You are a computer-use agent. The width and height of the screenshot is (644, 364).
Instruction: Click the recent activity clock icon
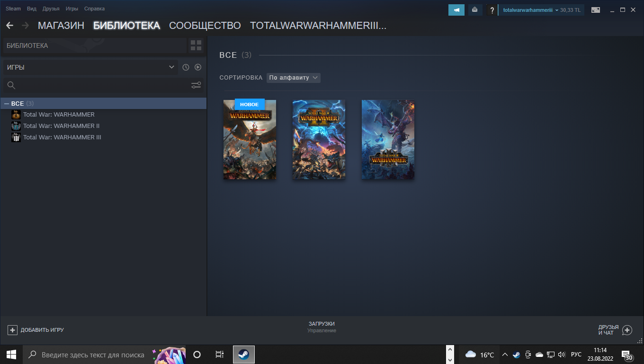(186, 67)
